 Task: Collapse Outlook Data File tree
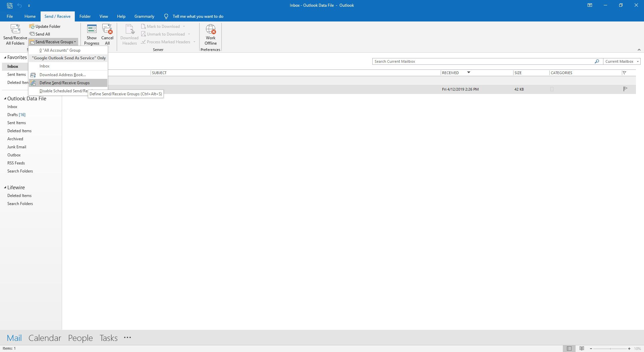coord(5,99)
